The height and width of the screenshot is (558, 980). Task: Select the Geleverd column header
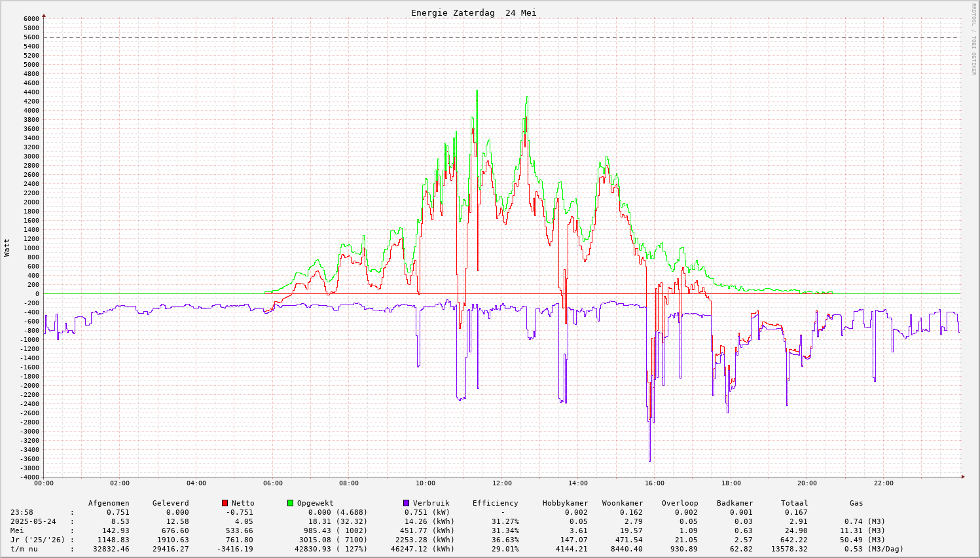click(170, 503)
